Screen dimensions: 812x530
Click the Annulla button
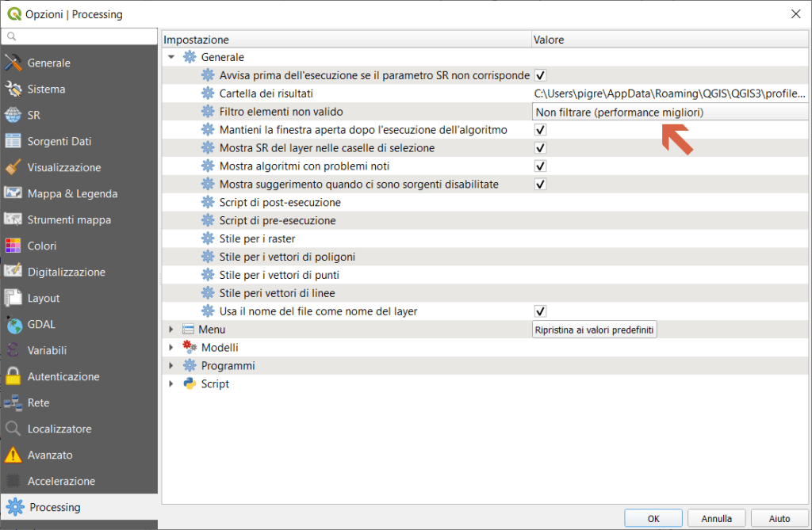(716, 519)
